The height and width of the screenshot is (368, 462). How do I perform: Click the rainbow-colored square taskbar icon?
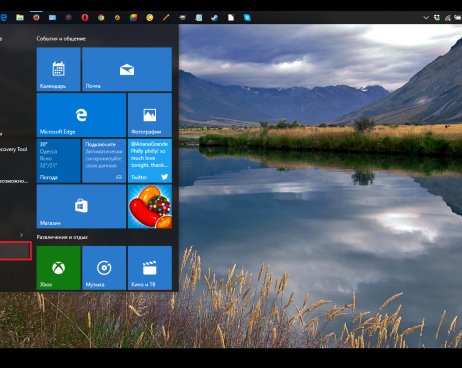tap(133, 17)
